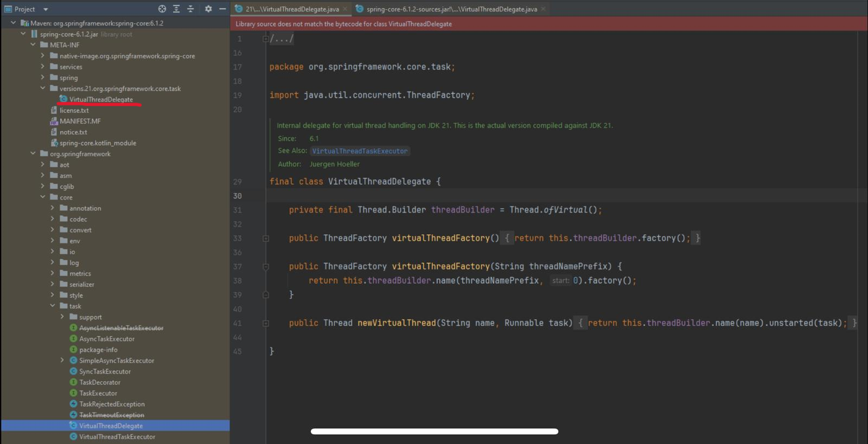Select the io package

[72, 252]
